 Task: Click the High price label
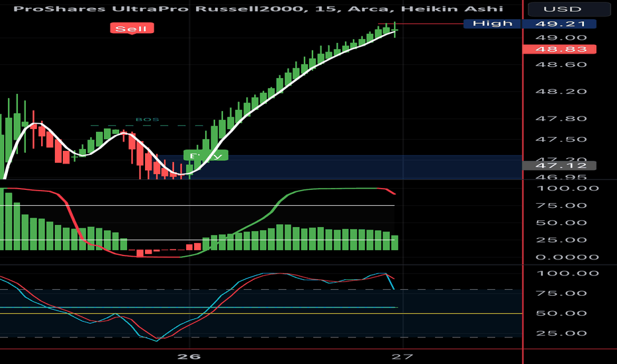(493, 24)
